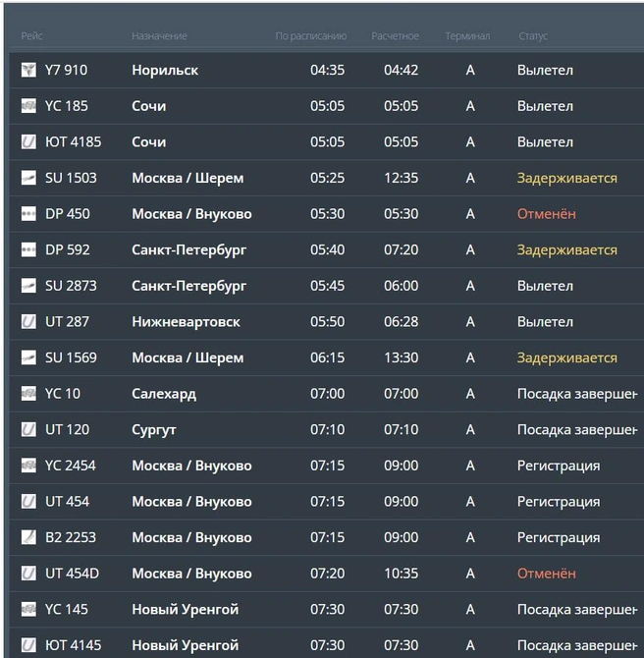Click the airline logo next to YC 185
Screen dimensions: 644x658
click(x=28, y=106)
